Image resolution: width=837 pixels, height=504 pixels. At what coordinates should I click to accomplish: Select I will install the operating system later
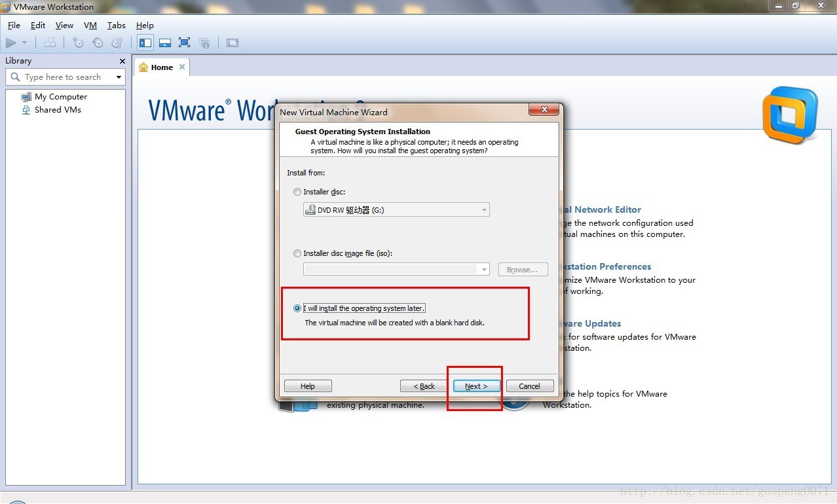point(297,308)
